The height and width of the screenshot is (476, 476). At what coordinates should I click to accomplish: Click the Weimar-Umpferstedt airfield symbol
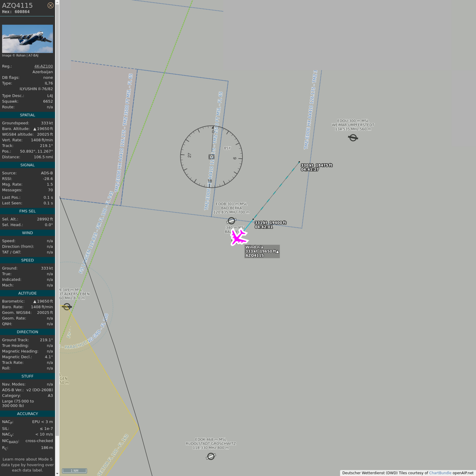(x=353, y=138)
